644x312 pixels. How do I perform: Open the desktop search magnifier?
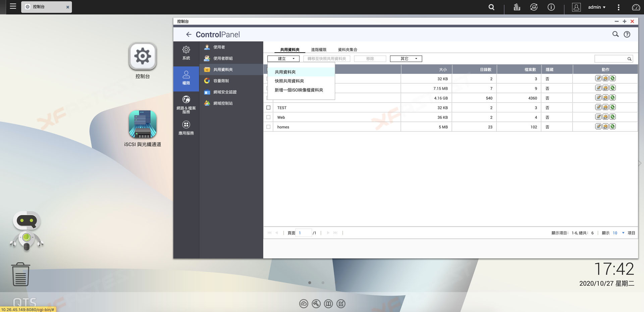tap(491, 7)
